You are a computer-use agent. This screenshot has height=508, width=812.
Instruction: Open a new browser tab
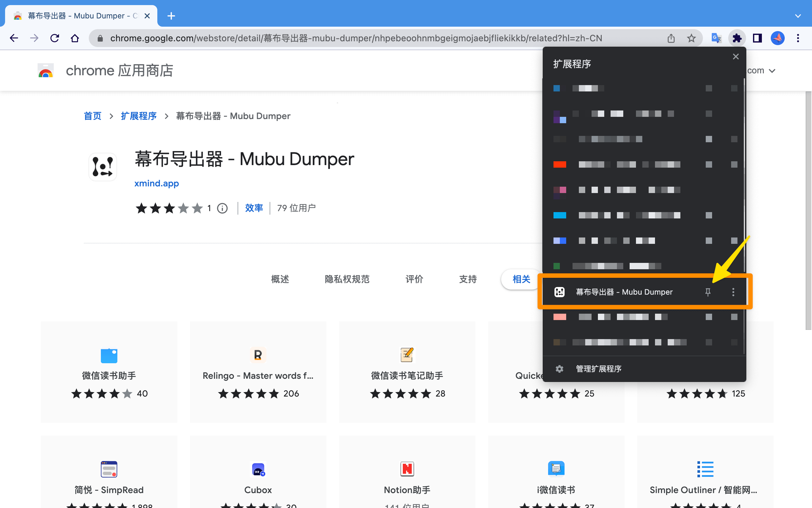click(171, 16)
